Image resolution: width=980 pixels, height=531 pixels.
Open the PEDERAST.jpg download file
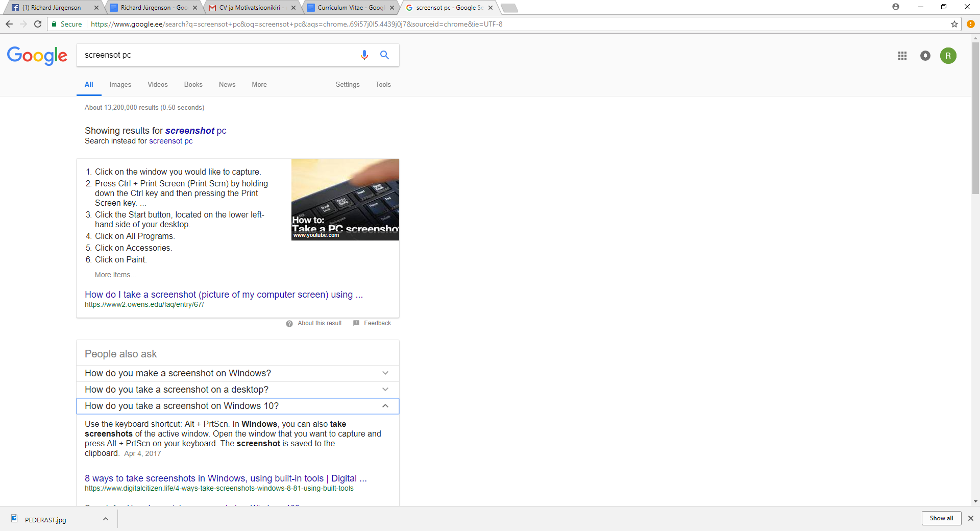click(x=45, y=520)
